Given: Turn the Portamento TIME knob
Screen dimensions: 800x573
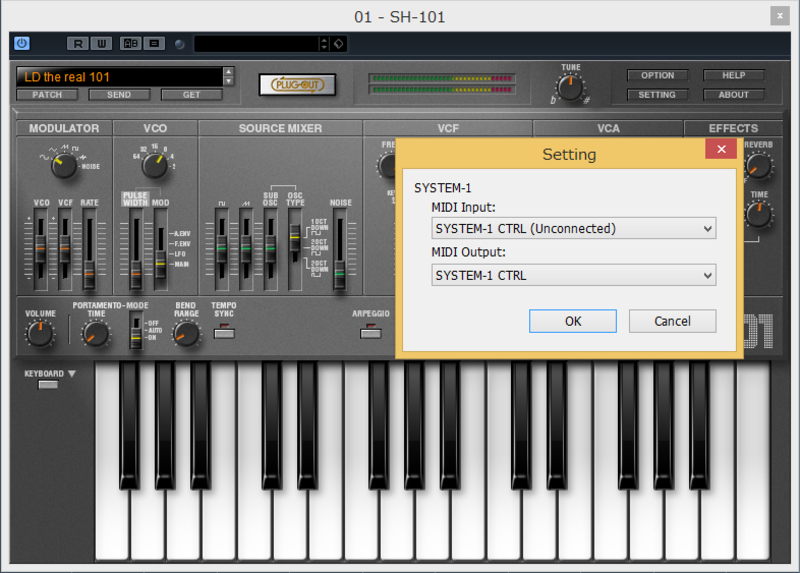Looking at the screenshot, I should coord(95,334).
